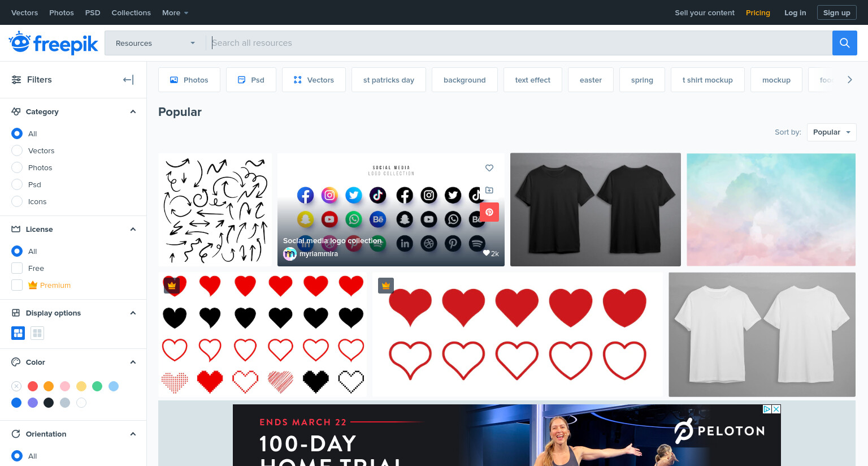Click the Color palette section icon
This screenshot has width=868, height=466.
tap(16, 362)
